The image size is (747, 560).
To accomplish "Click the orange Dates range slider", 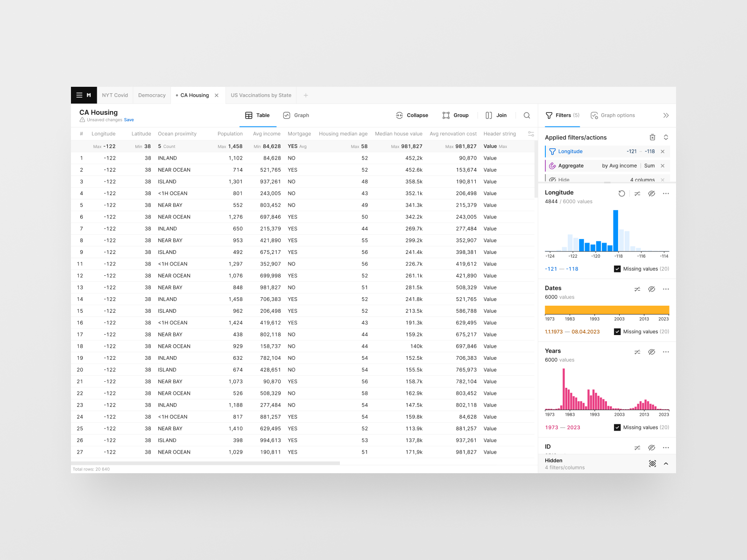I will pyautogui.click(x=607, y=310).
